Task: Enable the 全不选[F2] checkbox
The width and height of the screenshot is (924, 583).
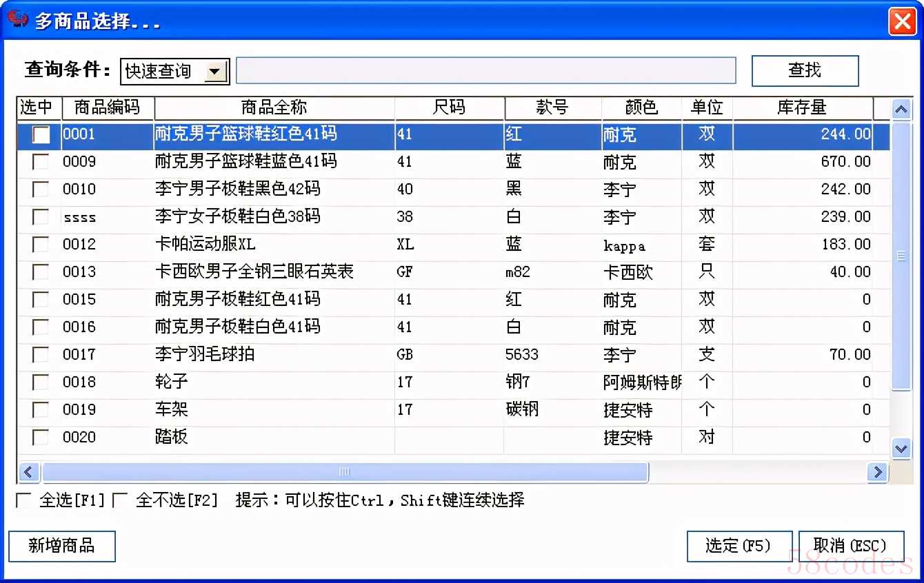Action: click(121, 500)
